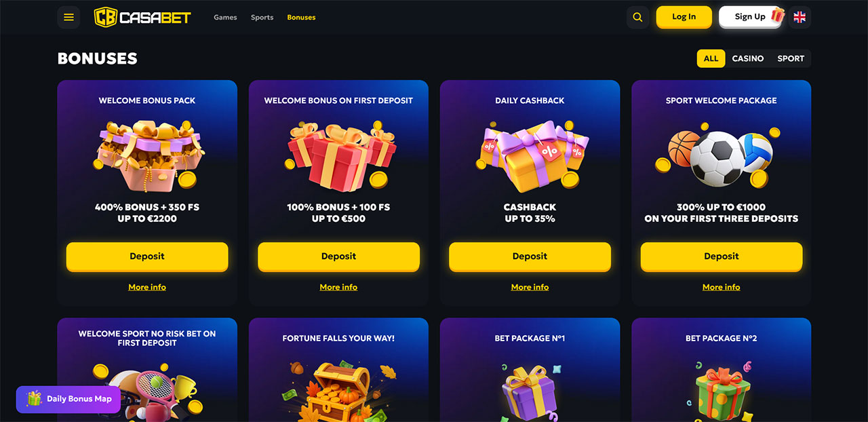
Task: Open the Games menu item
Action: click(225, 17)
